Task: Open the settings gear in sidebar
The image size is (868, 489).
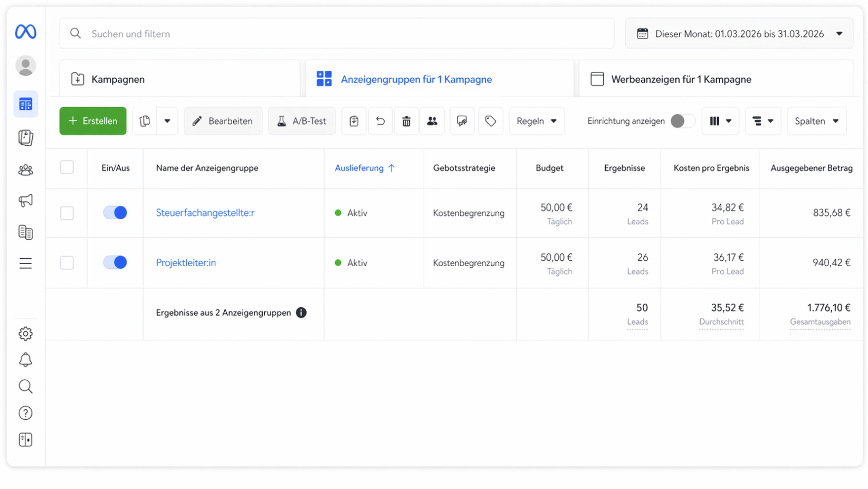Action: click(25, 334)
